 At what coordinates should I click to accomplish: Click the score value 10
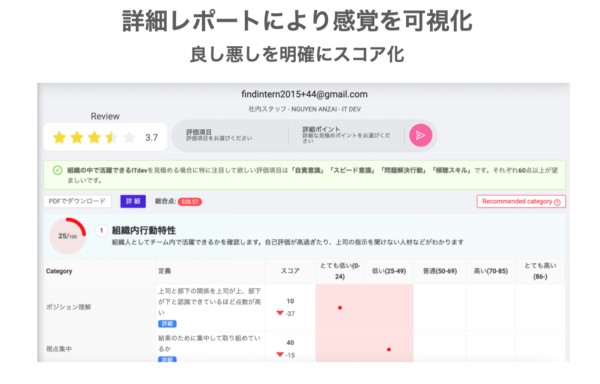click(290, 301)
